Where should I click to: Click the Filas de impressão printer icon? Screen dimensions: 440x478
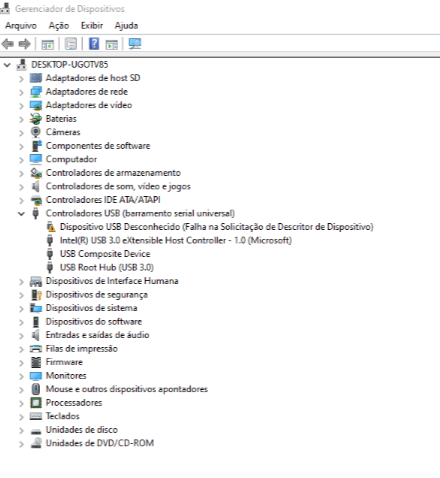point(36,349)
